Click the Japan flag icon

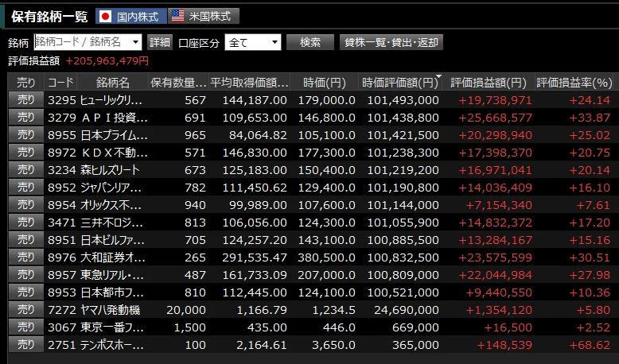[x=105, y=16]
